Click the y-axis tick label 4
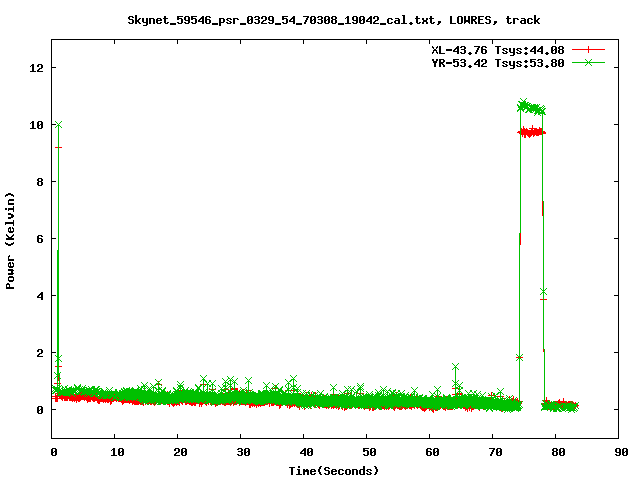 point(40,296)
